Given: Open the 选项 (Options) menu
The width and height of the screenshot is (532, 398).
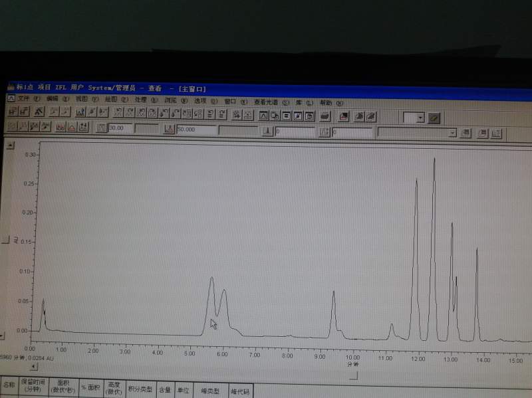Looking at the screenshot, I should 205,101.
